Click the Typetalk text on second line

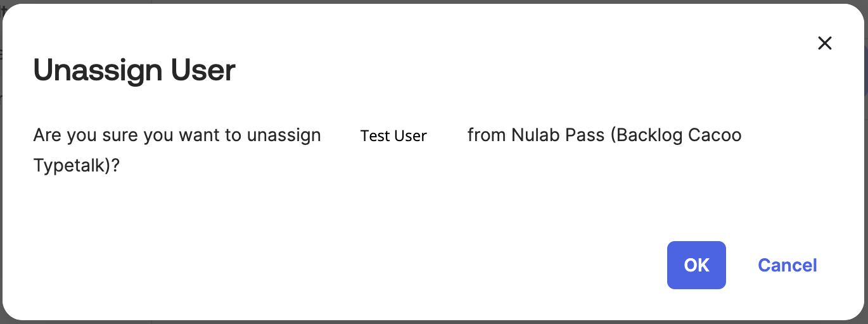(x=72, y=166)
